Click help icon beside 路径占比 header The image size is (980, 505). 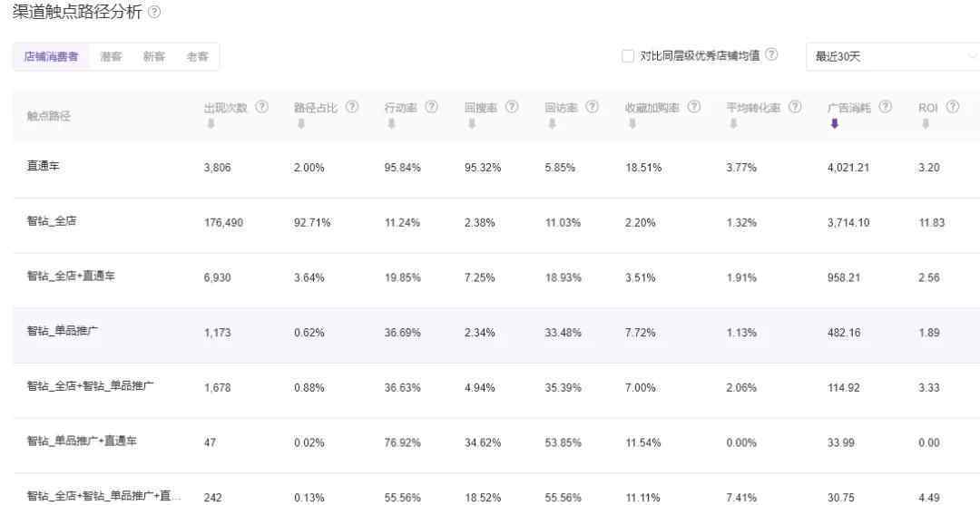tap(352, 107)
